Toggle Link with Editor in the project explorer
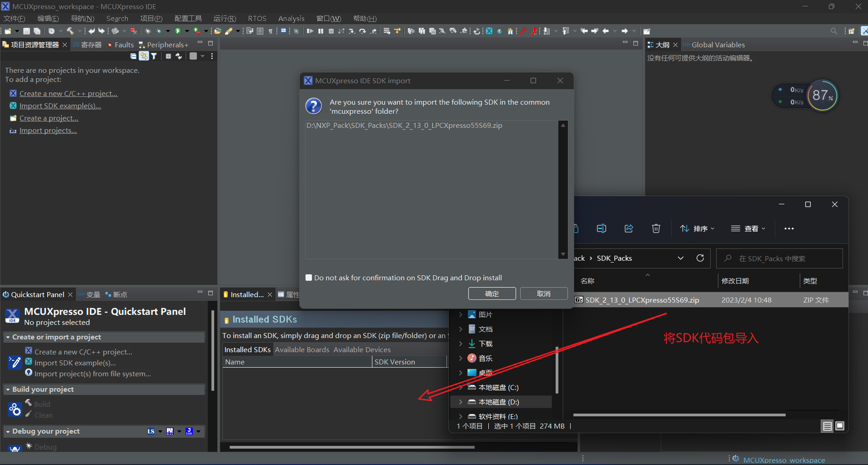This screenshot has width=868, height=465. (144, 56)
